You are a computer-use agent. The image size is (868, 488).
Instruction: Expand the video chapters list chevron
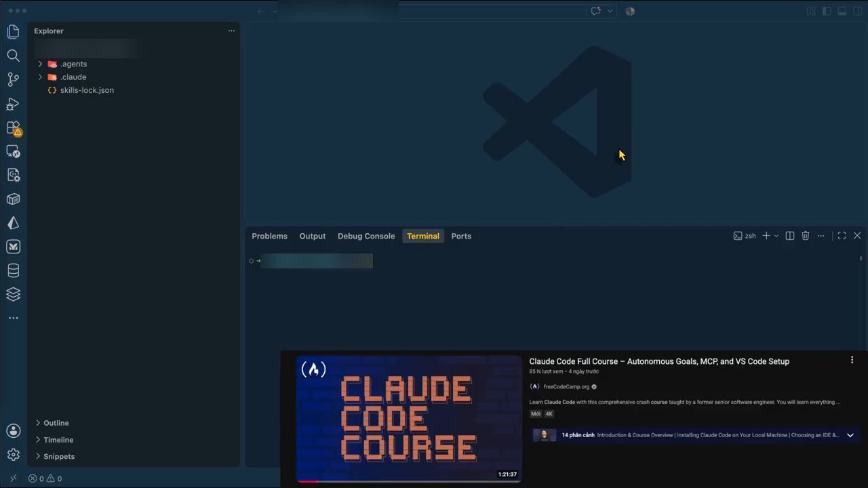pyautogui.click(x=850, y=435)
